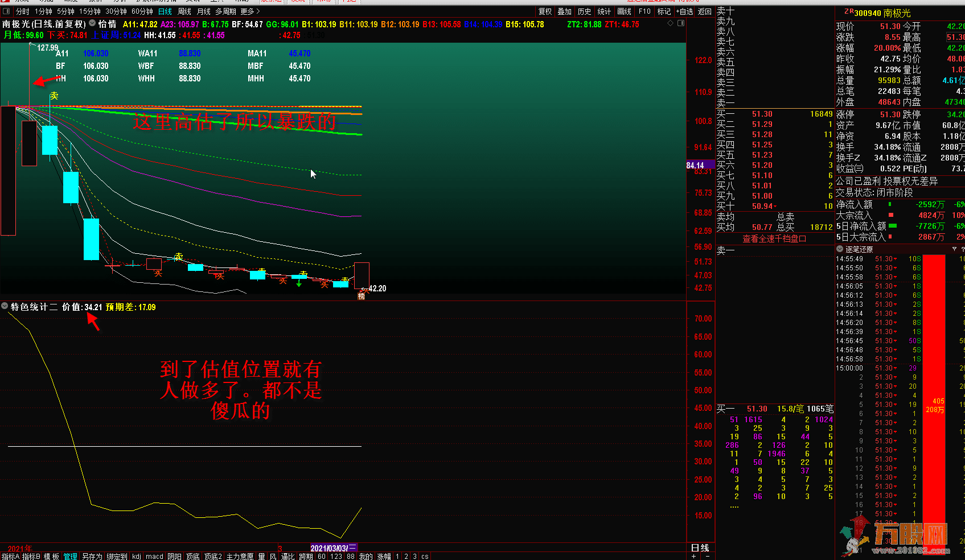Switch to 月线 monthly chart

click(x=203, y=11)
